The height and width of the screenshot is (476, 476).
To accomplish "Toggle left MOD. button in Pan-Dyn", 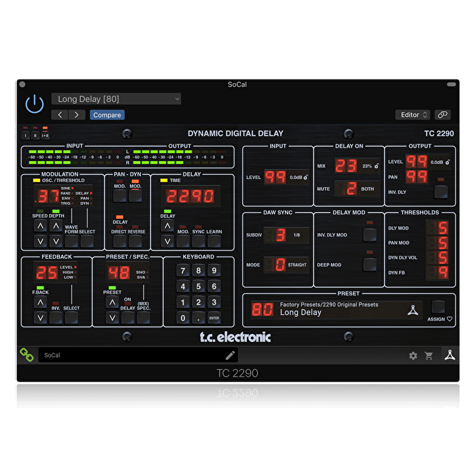I will click(120, 196).
